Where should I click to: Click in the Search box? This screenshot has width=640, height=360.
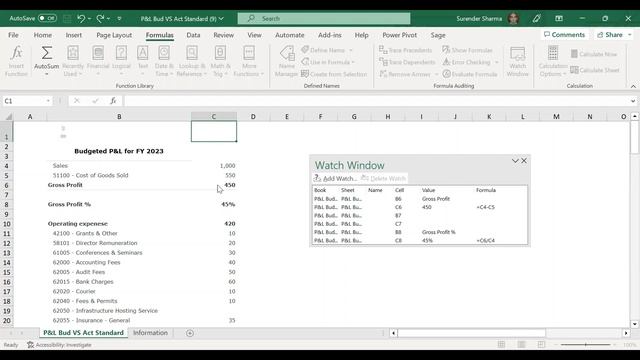pyautogui.click(x=324, y=18)
